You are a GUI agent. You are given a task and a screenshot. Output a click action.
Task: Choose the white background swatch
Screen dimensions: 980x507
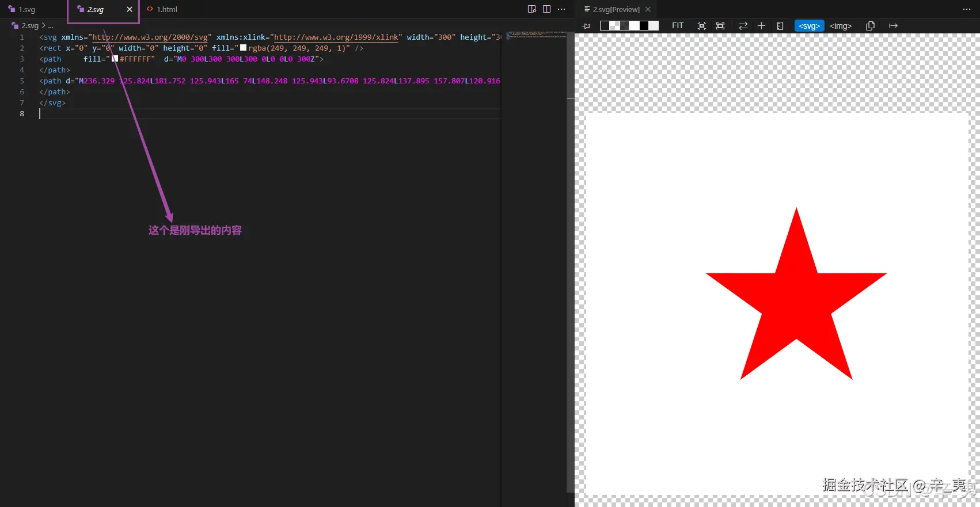point(634,25)
